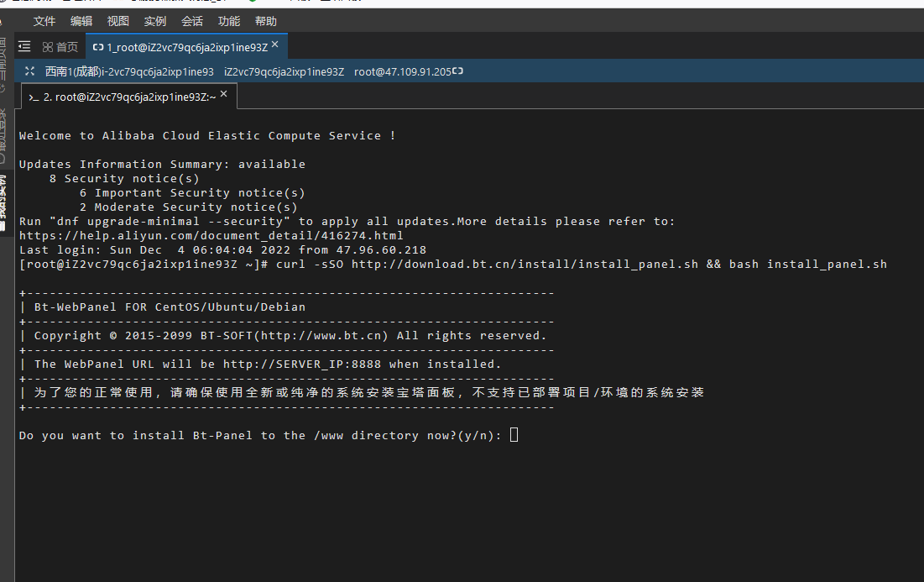Click the "Last login: Sun Dec 4" line
Viewport: 924px width, 582px height.
tap(222, 250)
